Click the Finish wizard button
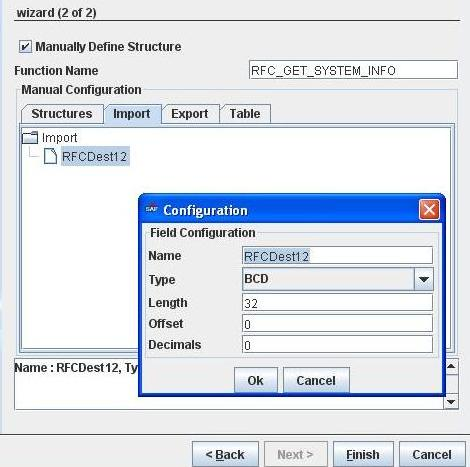 363,454
